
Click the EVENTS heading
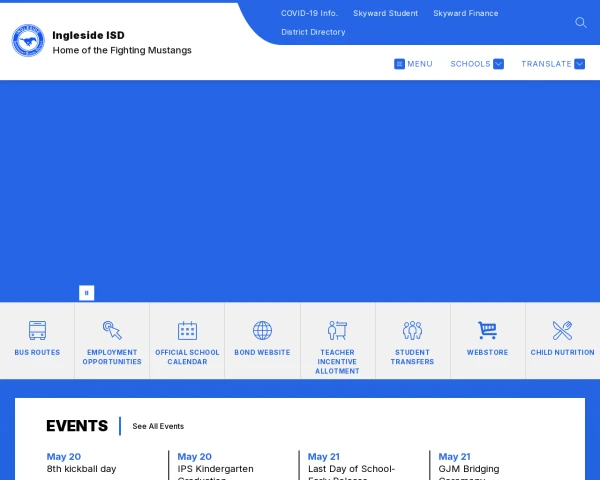point(77,426)
